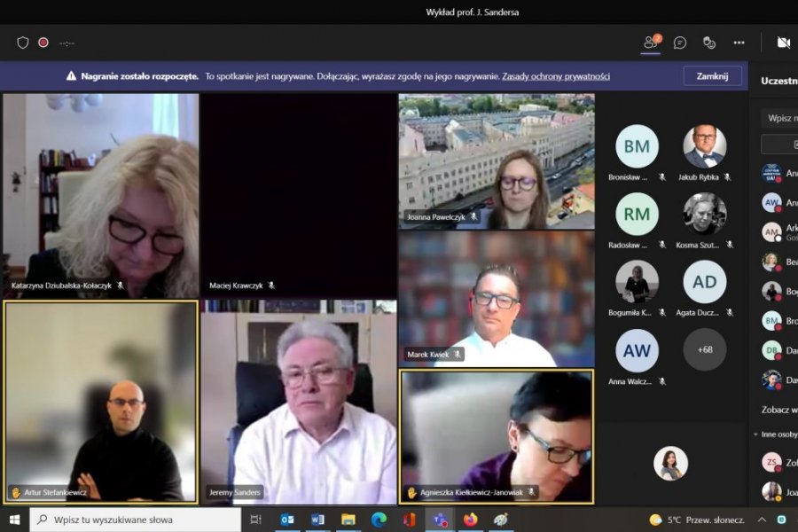This screenshot has height=532, width=798.
Task: Open the reactions icon in toolbar
Action: 709,43
